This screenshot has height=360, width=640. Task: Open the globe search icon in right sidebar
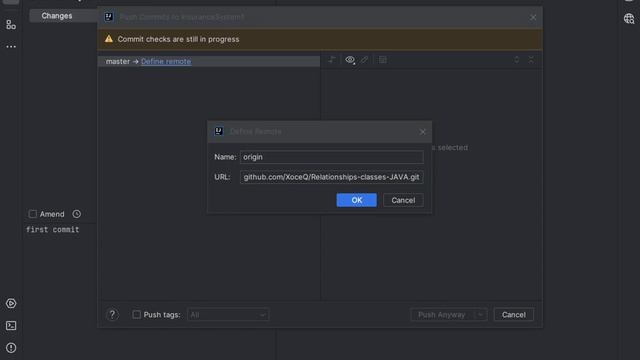click(x=629, y=18)
